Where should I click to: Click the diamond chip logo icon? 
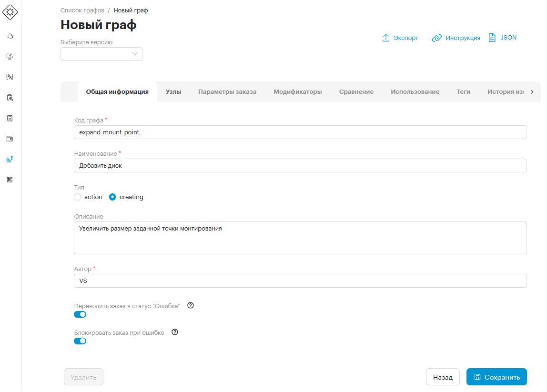10,12
